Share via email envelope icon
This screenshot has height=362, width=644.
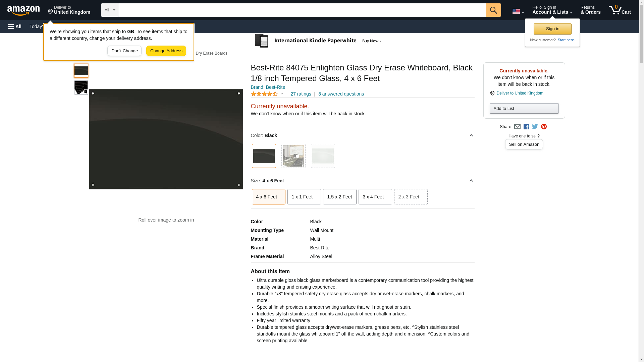tap(517, 127)
